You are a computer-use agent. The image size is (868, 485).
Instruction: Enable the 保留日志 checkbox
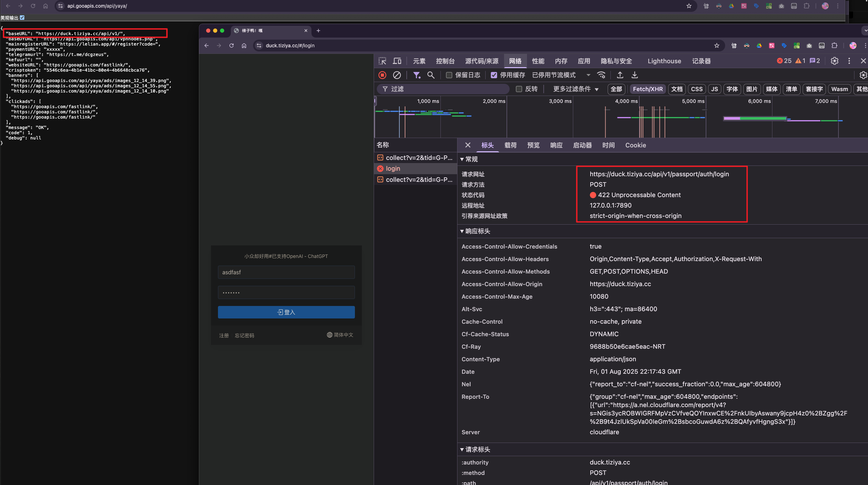(449, 75)
